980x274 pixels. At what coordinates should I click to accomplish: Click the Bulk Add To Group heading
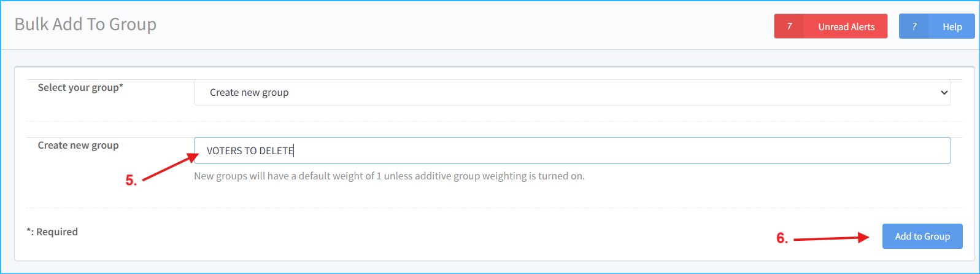(85, 24)
